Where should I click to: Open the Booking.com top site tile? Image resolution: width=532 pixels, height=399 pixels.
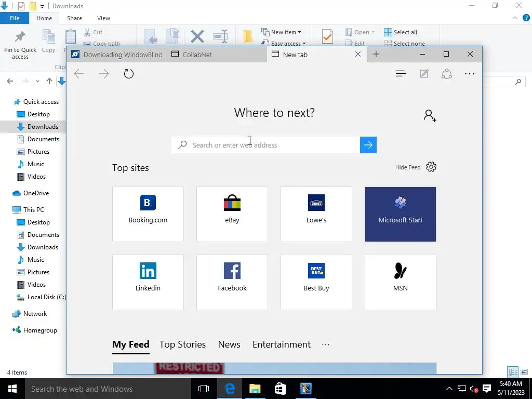148,214
